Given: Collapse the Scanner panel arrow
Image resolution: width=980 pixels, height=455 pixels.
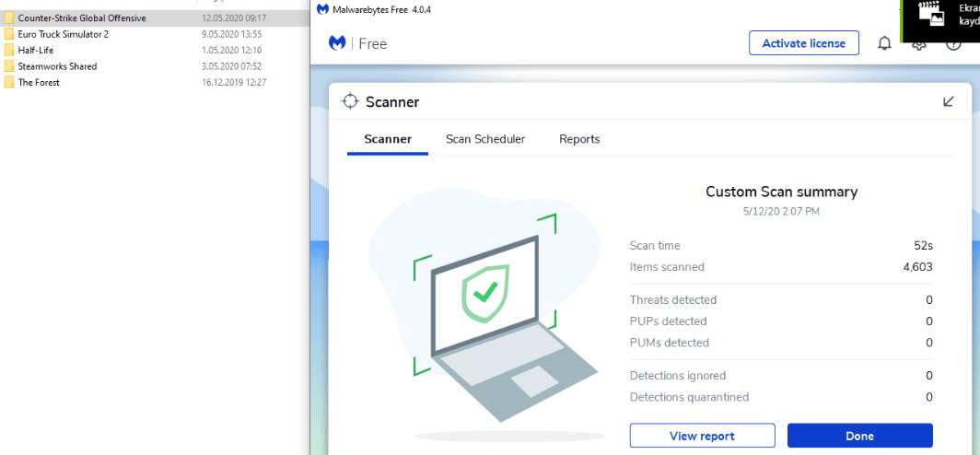Looking at the screenshot, I should pos(948,101).
